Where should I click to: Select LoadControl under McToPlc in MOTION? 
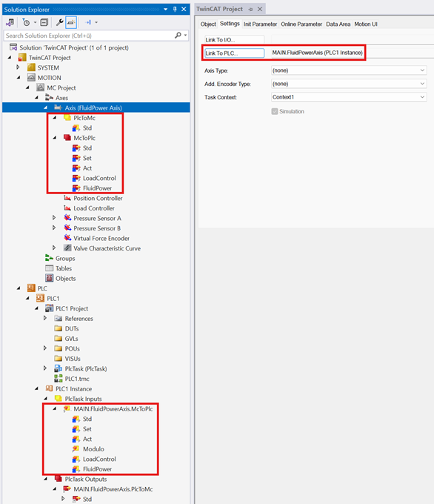(x=99, y=178)
